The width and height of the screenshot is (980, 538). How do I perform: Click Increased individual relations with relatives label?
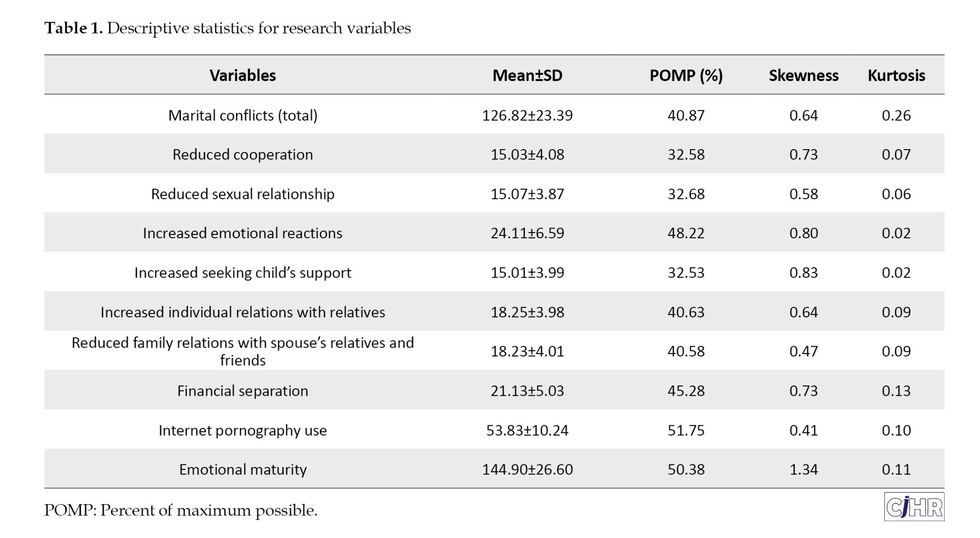pyautogui.click(x=243, y=312)
